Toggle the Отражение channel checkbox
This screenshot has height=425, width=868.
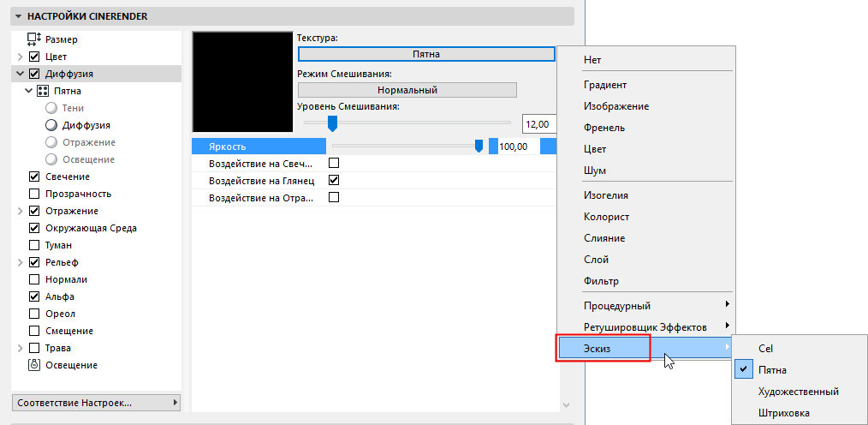[x=34, y=211]
